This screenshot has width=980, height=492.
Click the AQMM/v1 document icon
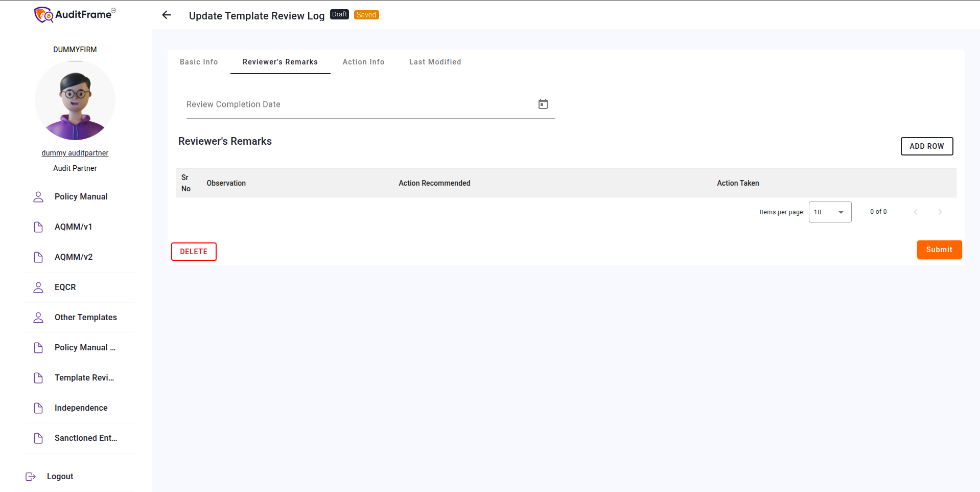click(x=38, y=227)
